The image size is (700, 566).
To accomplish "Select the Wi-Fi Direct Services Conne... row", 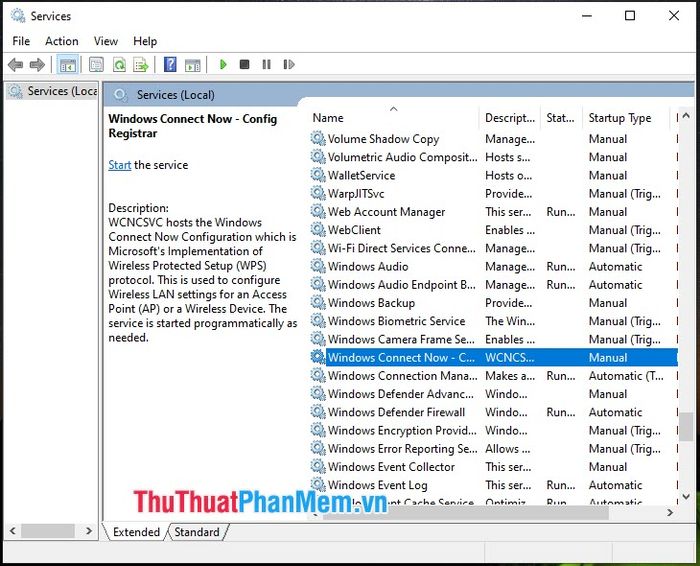I will (494, 248).
